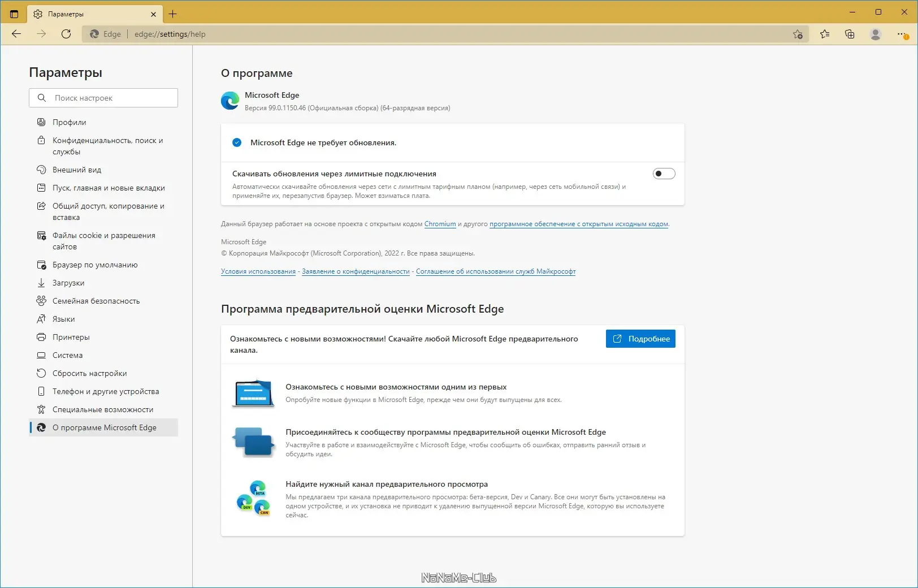
Task: Click the Телефон и другие устройства icon
Action: [41, 391]
